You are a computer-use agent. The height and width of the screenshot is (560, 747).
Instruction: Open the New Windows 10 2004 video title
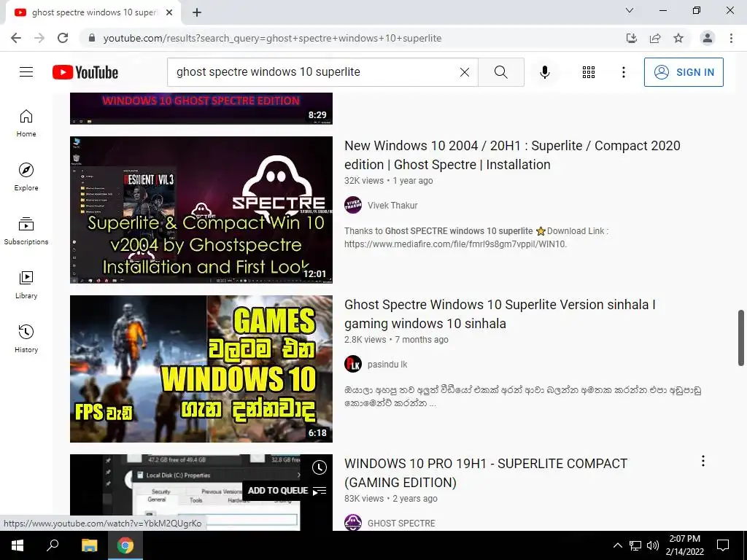coord(512,155)
